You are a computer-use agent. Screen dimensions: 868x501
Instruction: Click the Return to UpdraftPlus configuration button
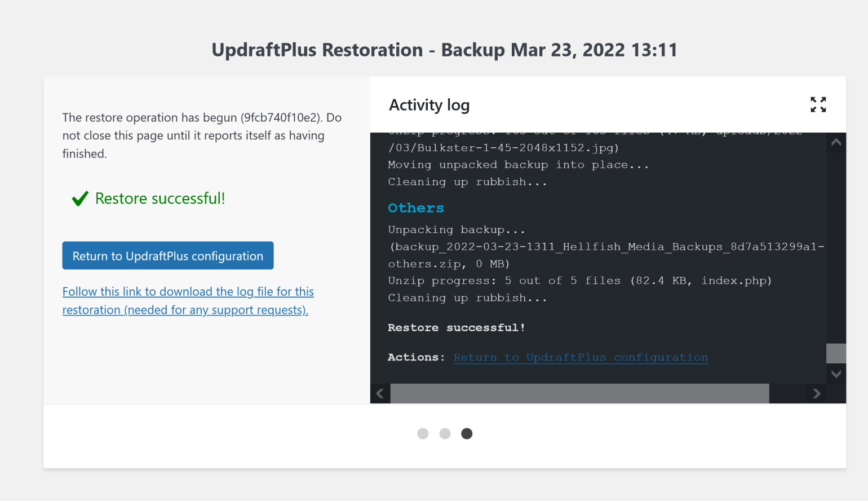coord(167,256)
